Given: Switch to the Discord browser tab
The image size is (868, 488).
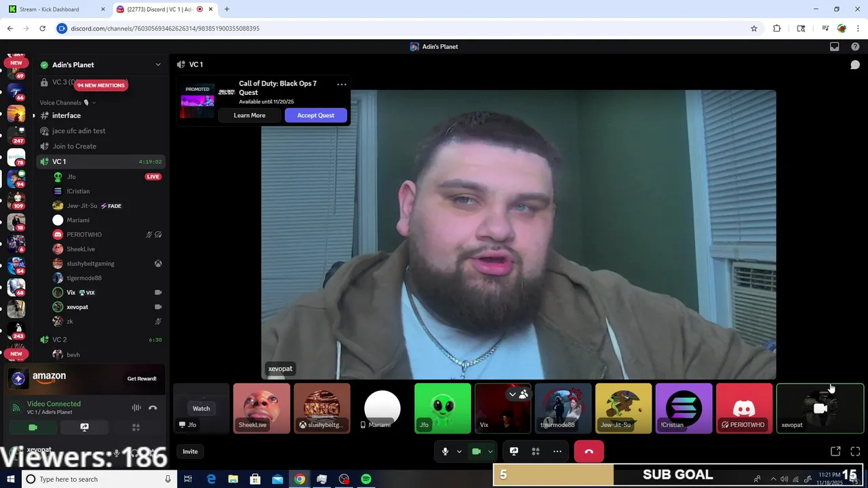Looking at the screenshot, I should point(163,9).
